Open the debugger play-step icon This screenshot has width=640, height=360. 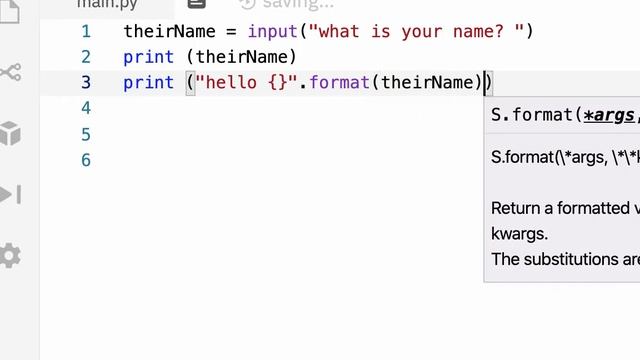[11, 194]
